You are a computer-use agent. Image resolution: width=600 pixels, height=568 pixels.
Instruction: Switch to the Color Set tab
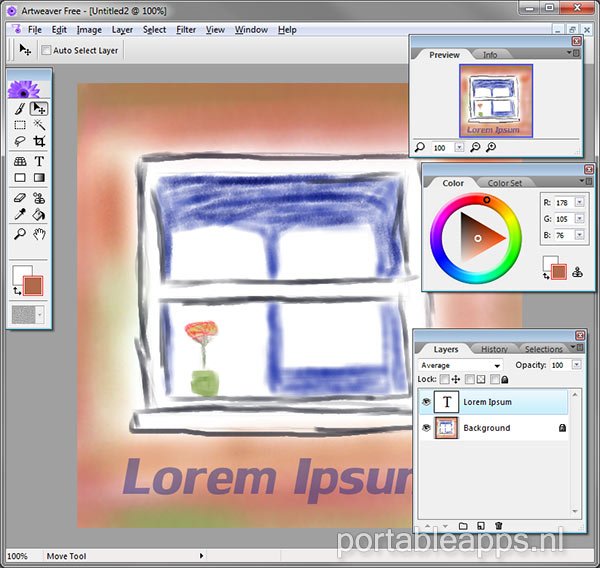click(x=504, y=183)
